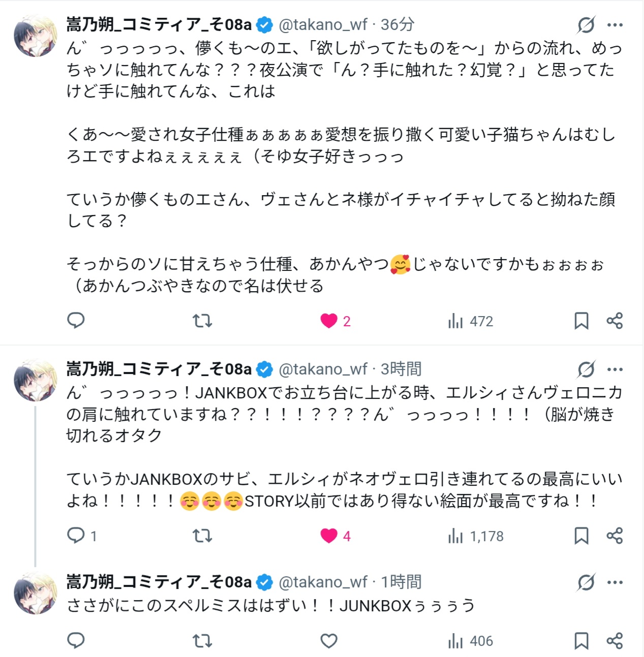Screen dimensions: 644x657
Task: Open the 3時間 timestamp link
Action: pyautogui.click(x=401, y=369)
